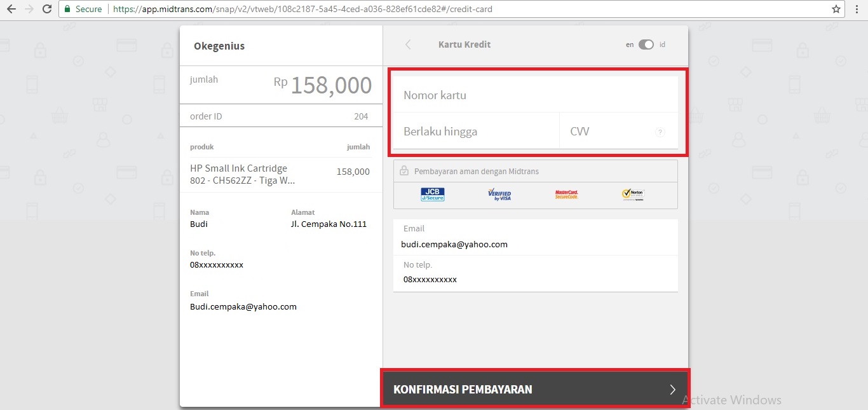Edit the Email field budi.cempaka@yahoo.com
868x410 pixels.
pyautogui.click(x=535, y=244)
